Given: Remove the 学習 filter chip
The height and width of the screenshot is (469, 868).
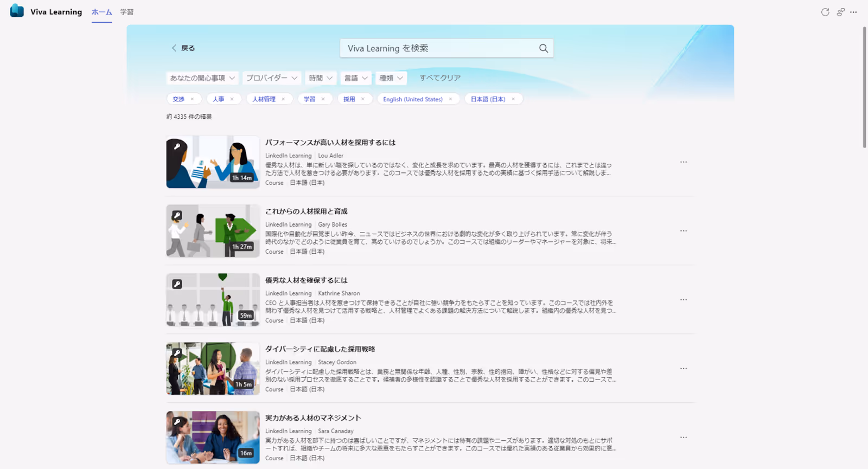Looking at the screenshot, I should (323, 99).
